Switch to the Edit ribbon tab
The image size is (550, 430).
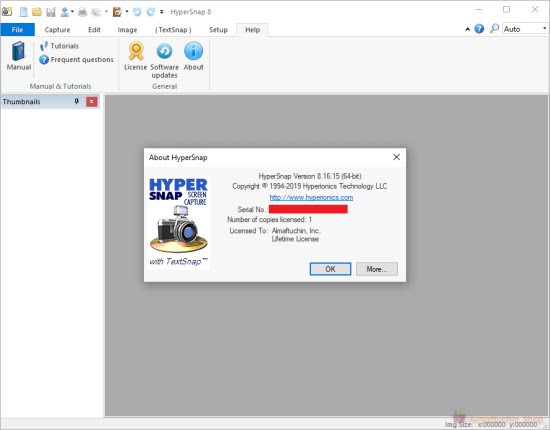(94, 30)
